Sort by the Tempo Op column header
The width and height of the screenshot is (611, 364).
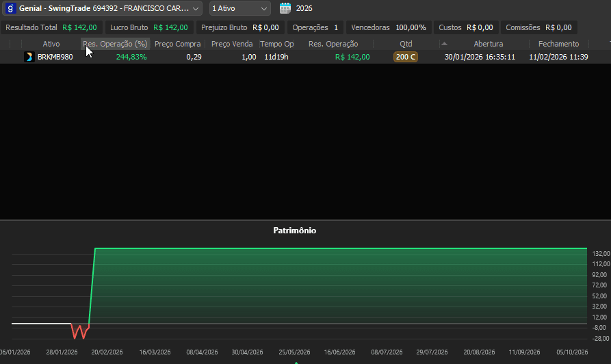(276, 44)
